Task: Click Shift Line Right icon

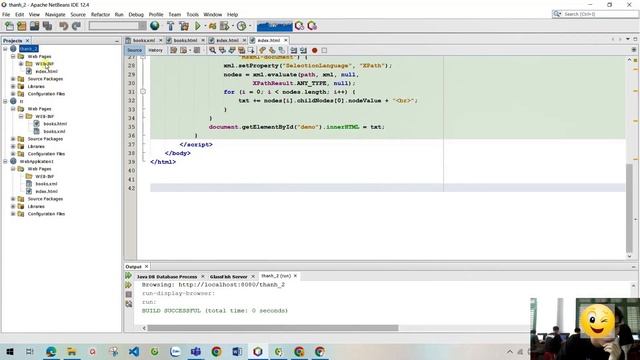Action: pyautogui.click(x=303, y=50)
